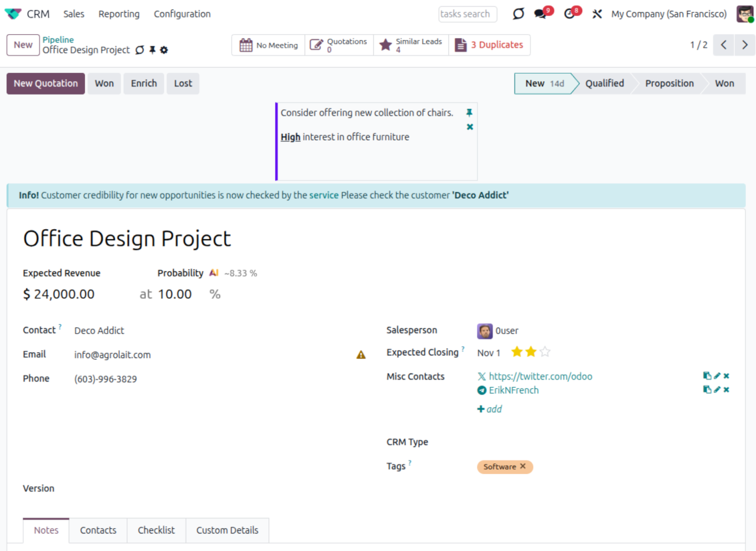Open the activities clock icon
The image size is (756, 551).
[569, 14]
